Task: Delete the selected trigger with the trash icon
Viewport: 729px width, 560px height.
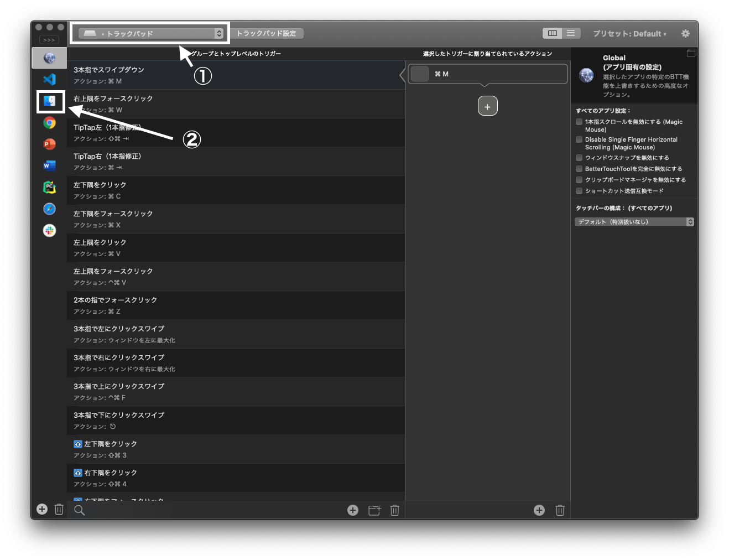Action: (394, 510)
